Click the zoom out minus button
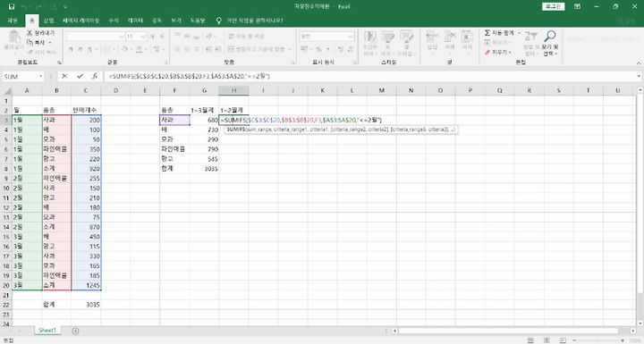This screenshot has height=344, width=644. (x=574, y=340)
